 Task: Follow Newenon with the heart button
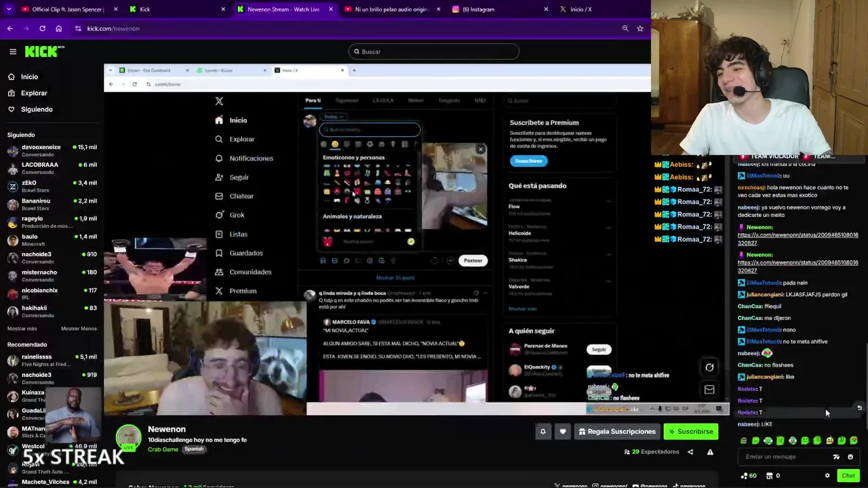[x=563, y=431]
